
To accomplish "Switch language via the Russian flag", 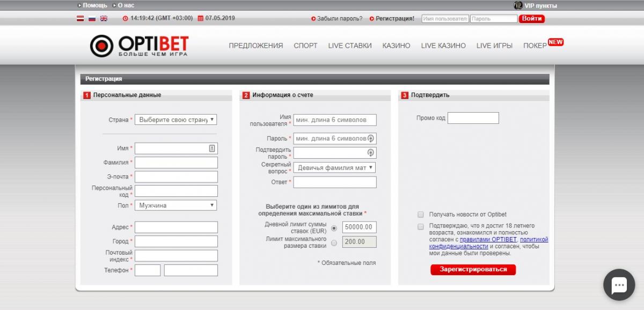I will pos(92,18).
